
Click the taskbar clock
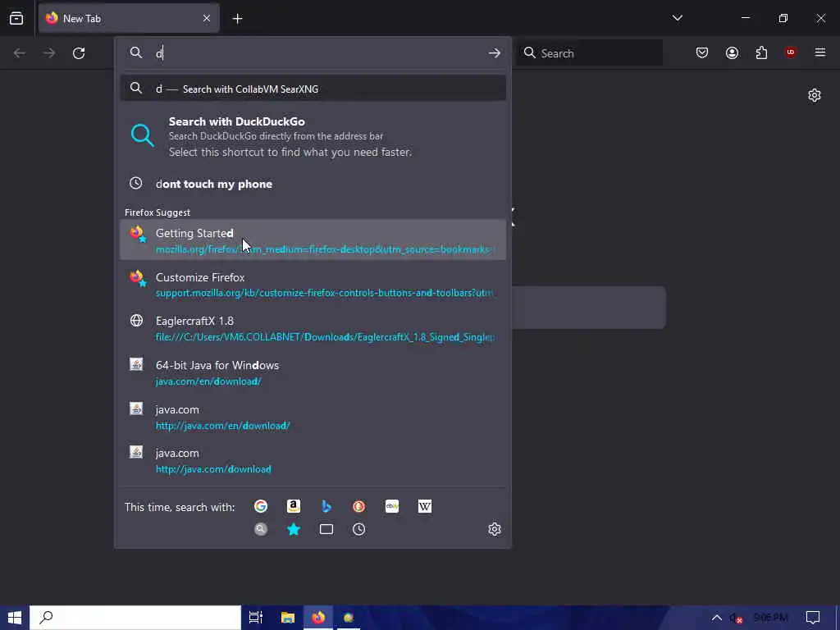click(x=770, y=618)
